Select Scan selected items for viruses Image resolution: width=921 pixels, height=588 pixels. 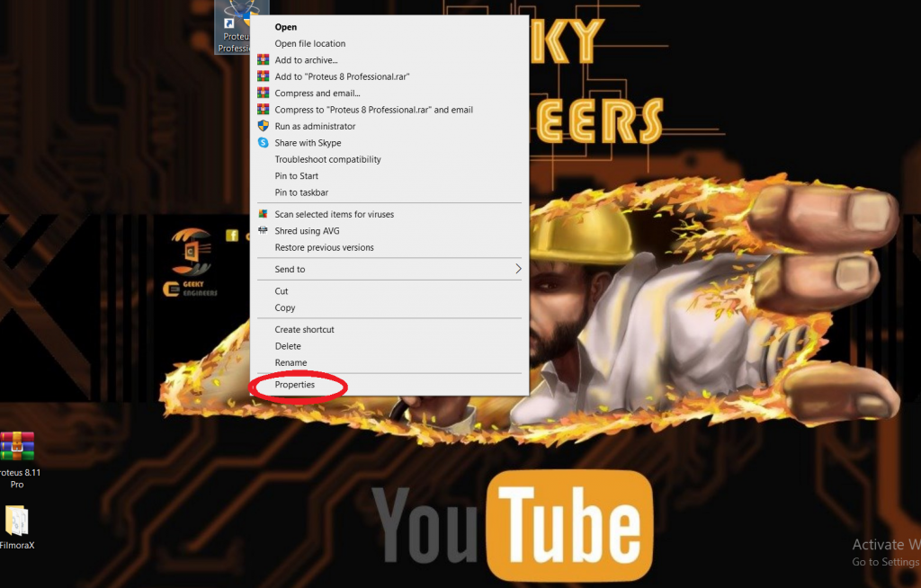(x=389, y=214)
